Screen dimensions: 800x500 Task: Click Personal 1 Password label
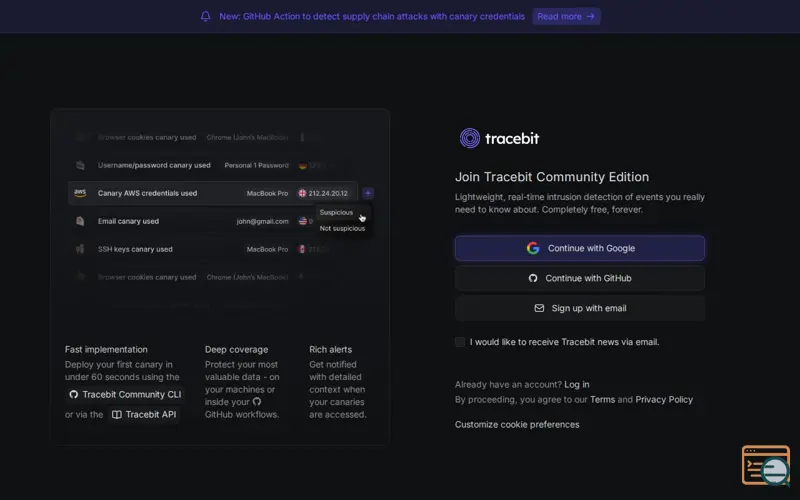pos(257,165)
